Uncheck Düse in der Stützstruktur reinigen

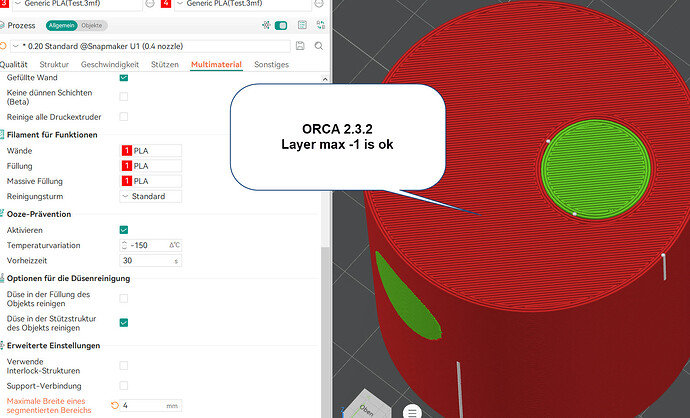(124, 323)
